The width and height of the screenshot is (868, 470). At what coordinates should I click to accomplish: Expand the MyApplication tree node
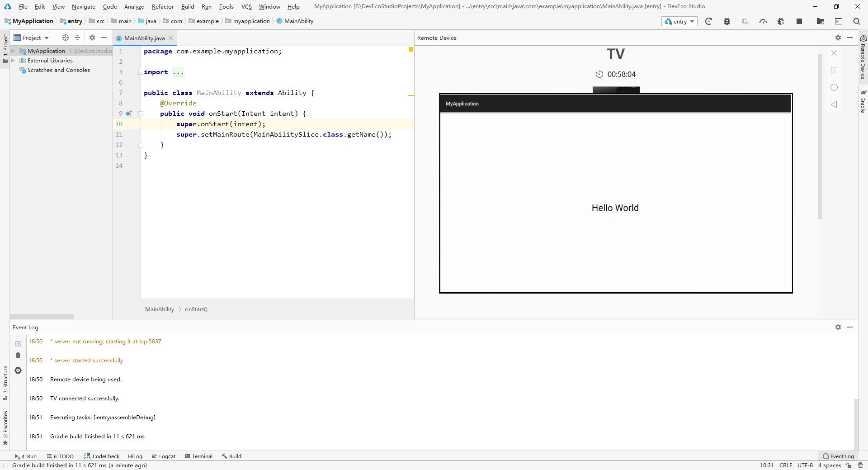[x=14, y=51]
